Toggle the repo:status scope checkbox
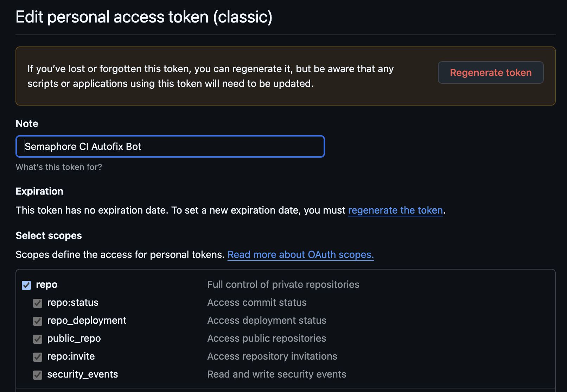Viewport: 567px width, 392px height. click(x=38, y=303)
